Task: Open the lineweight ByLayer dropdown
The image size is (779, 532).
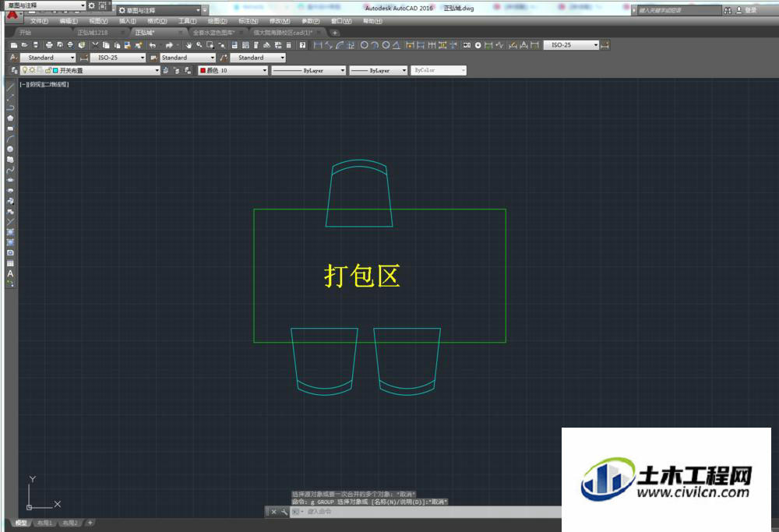Action: [378, 71]
